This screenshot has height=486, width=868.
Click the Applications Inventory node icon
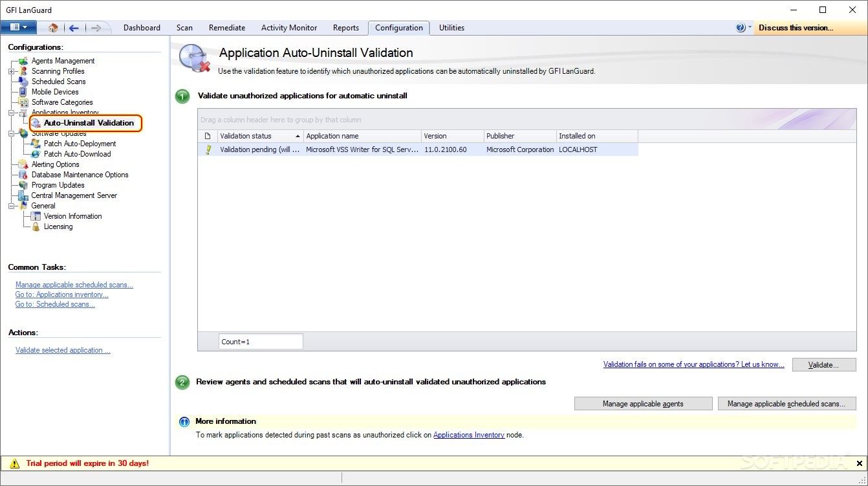[24, 113]
